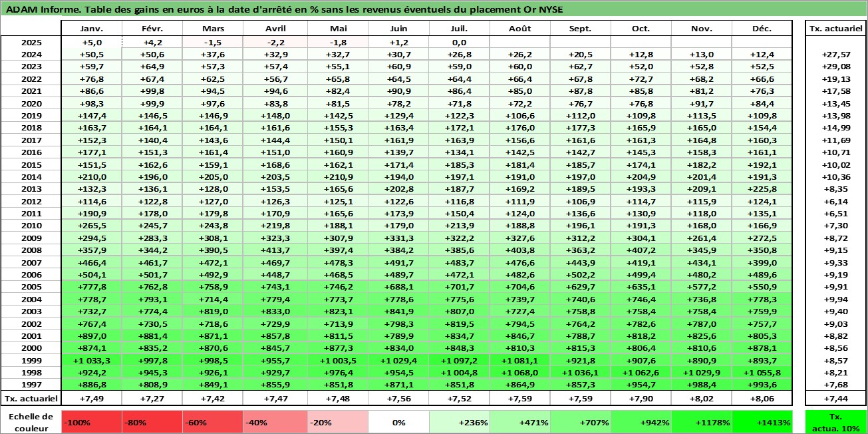Image resolution: width=868 pixels, height=434 pixels.
Task: Click the 2014 year row label
Action: point(31,177)
